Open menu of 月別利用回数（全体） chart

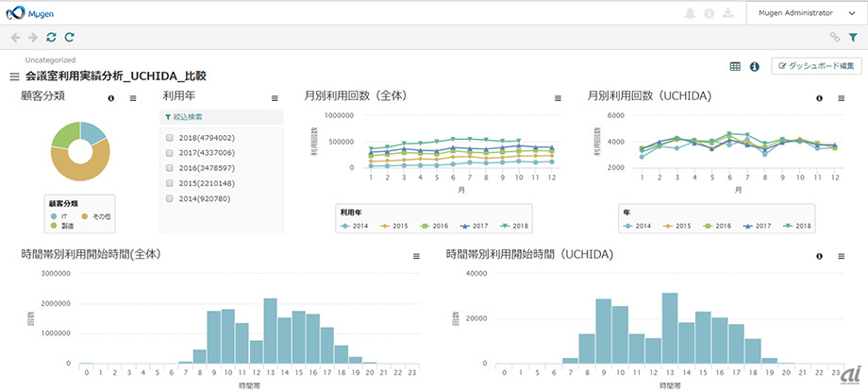558,97
